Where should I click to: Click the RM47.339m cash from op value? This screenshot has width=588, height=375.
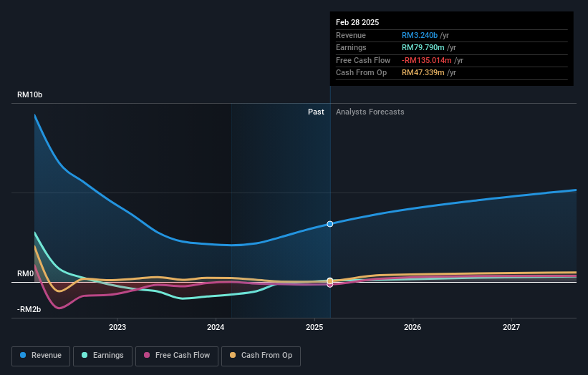(x=423, y=73)
